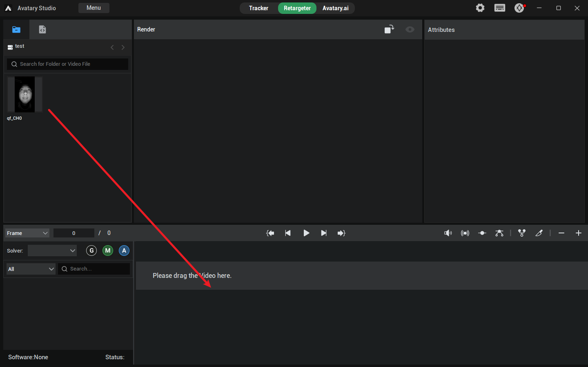Switch to the Avatary.ai tab
This screenshot has height=367, width=588.
point(336,8)
